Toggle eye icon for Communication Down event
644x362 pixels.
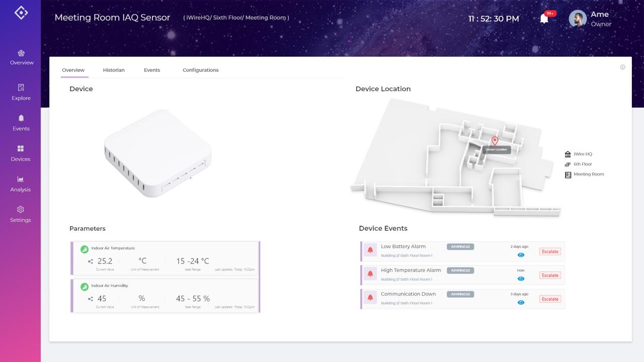pyautogui.click(x=521, y=302)
